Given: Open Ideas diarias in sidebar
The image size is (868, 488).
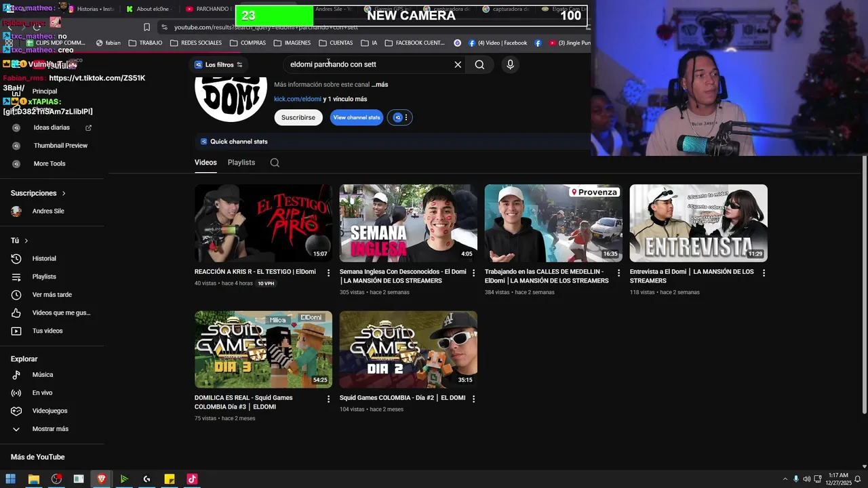Looking at the screenshot, I should (52, 127).
